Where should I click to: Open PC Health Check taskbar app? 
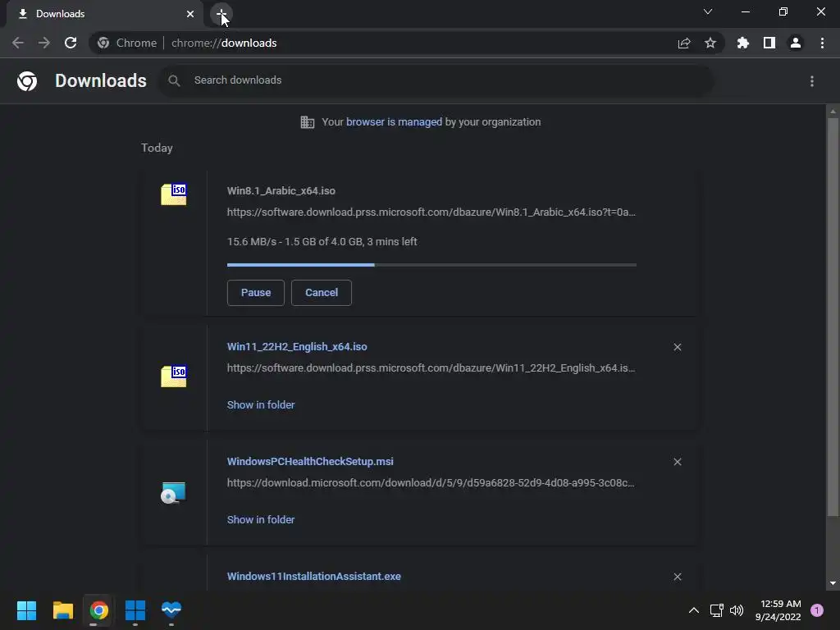click(x=171, y=610)
